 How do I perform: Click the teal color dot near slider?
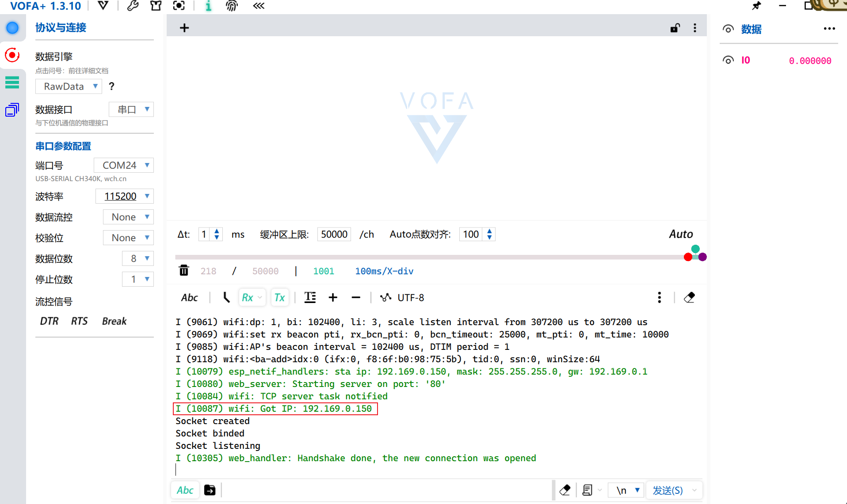(695, 249)
